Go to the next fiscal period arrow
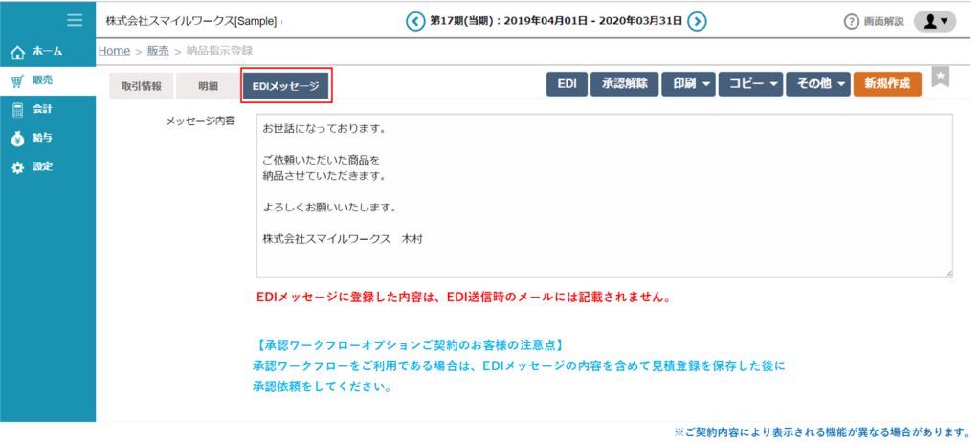Screen dimensions: 980x442 coord(697,21)
